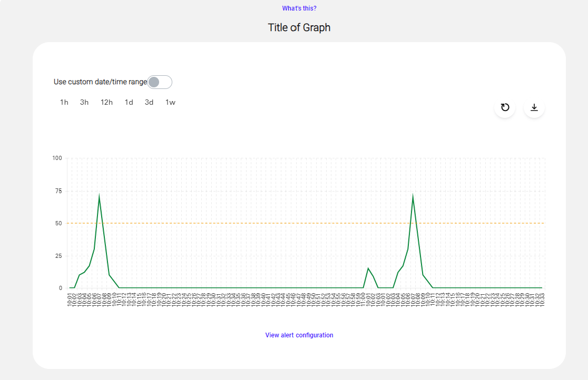The width and height of the screenshot is (588, 380).
Task: Click the 75 label on the y-axis
Action: [x=58, y=191]
